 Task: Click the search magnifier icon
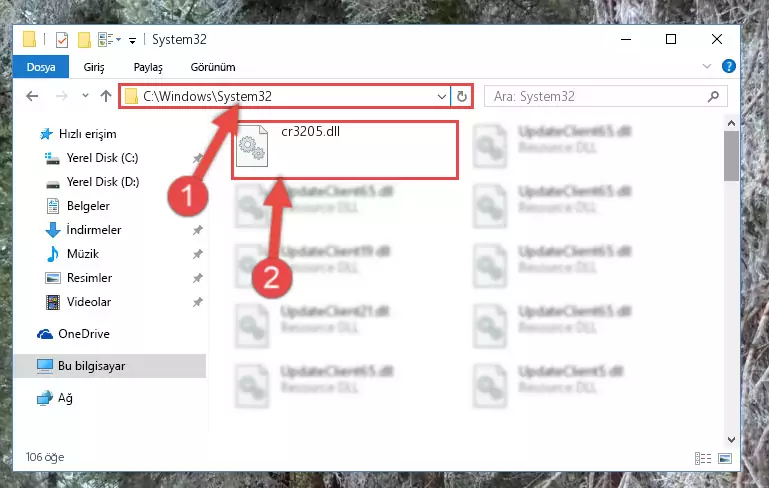[x=714, y=97]
